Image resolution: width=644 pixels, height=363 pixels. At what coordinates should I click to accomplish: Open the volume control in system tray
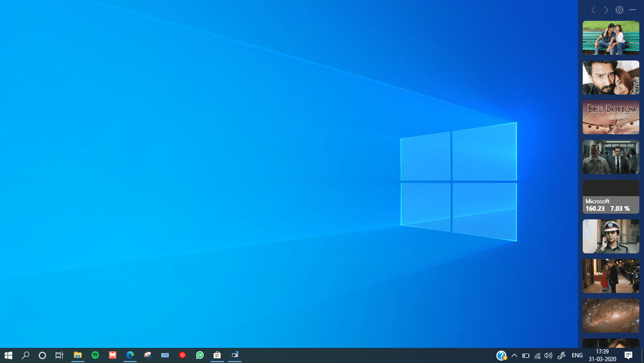(x=548, y=355)
